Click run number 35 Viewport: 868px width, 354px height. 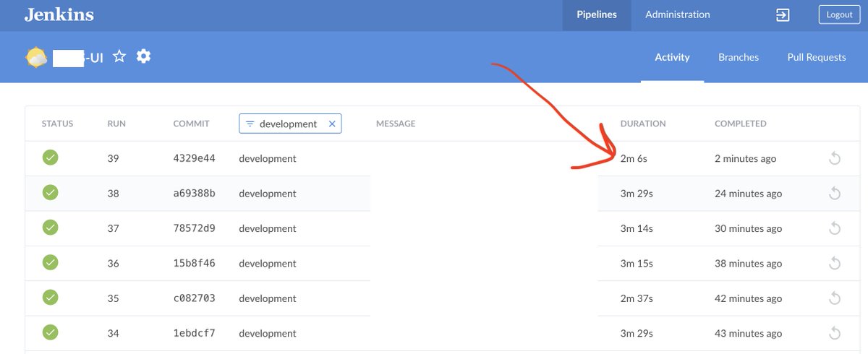[113, 298]
